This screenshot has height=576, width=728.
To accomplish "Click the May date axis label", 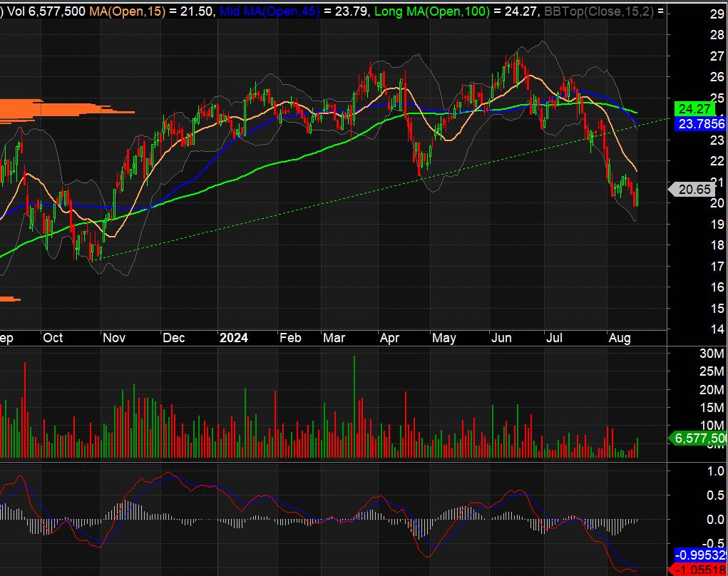I will point(444,337).
